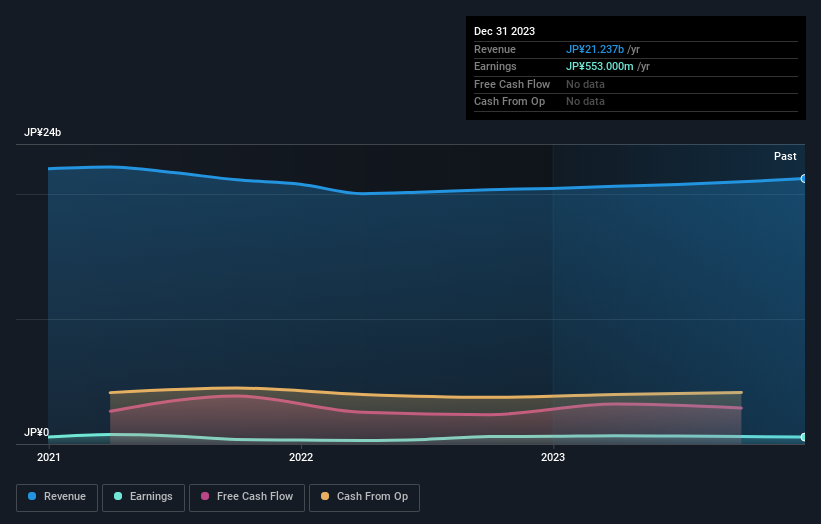Click No data in Cash From Op row
The width and height of the screenshot is (821, 524).
coord(585,102)
